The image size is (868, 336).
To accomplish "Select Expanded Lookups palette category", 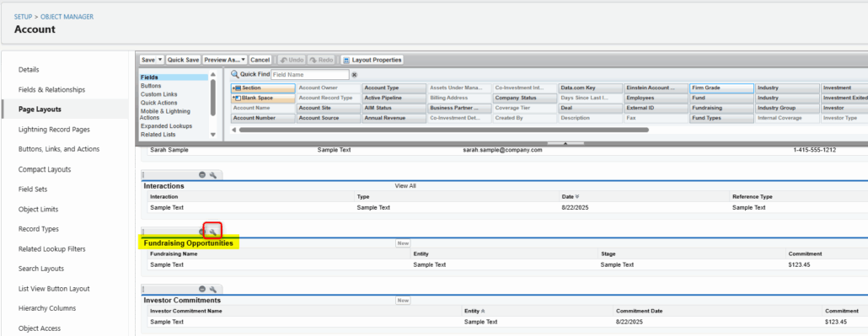I will (167, 126).
